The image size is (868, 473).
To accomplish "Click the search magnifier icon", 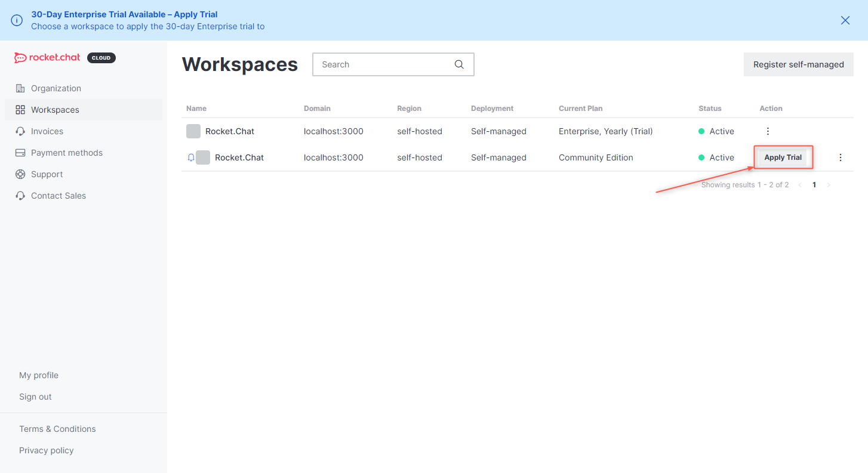I will tap(459, 64).
